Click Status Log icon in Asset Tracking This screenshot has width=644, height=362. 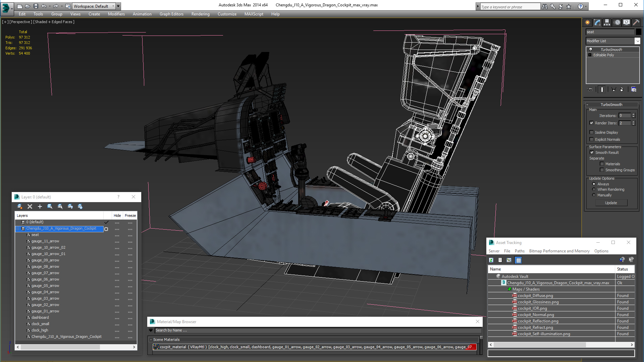[x=500, y=260]
